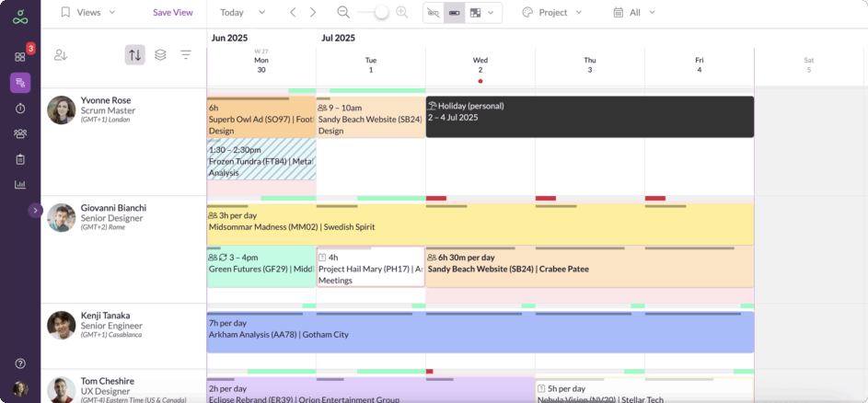868x403 pixels.
Task: Click Giovanni Bianchi's profile photo
Action: tap(62, 217)
